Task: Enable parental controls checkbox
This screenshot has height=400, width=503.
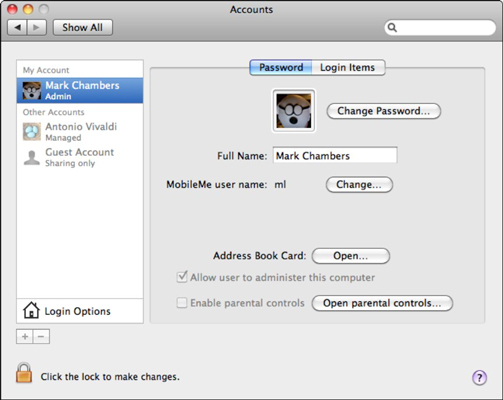Action: 182,303
